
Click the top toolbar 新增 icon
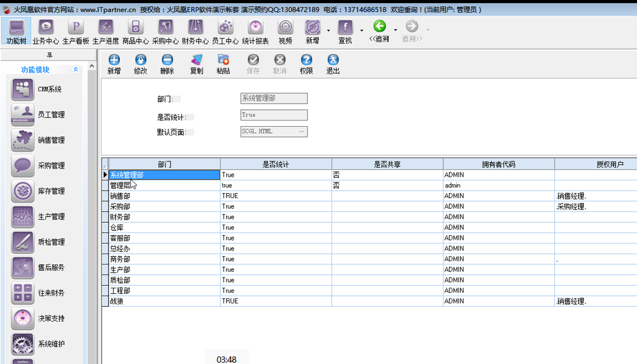313,32
